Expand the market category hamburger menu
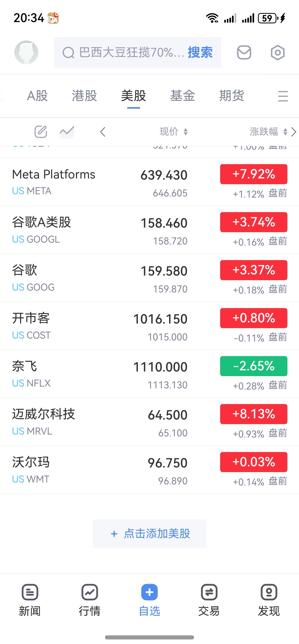The height and width of the screenshot is (644, 299). [x=283, y=96]
